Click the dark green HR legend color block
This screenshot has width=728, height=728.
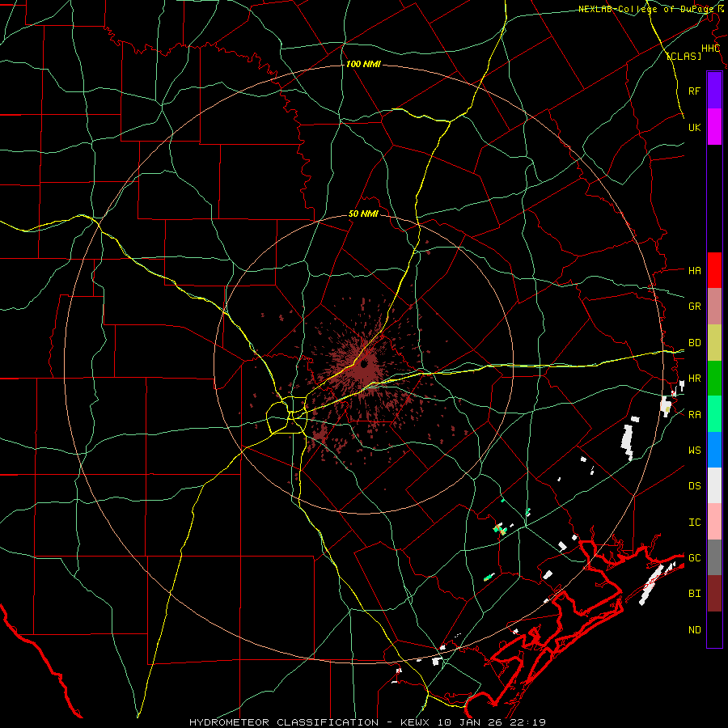[x=714, y=379]
